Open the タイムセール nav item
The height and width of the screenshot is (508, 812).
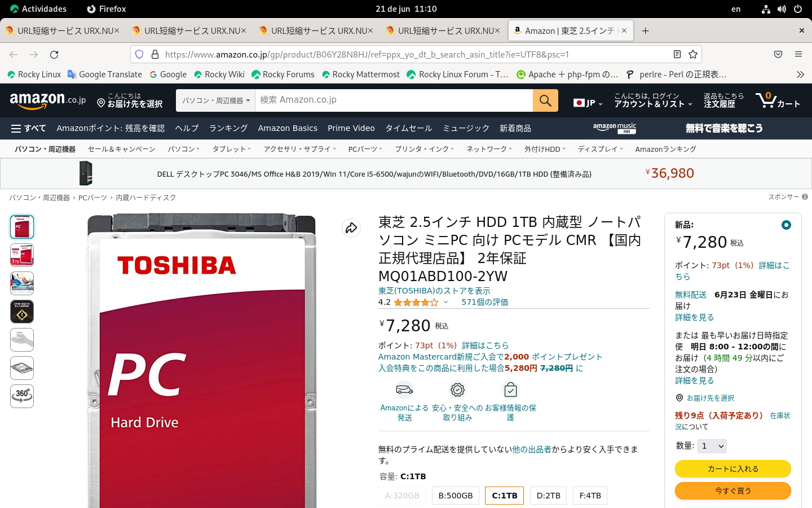point(408,128)
